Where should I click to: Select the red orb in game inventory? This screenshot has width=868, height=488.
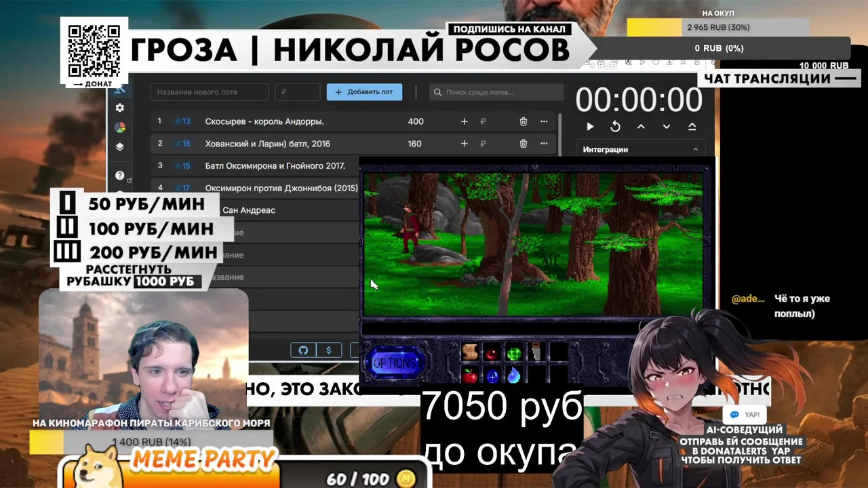[492, 354]
